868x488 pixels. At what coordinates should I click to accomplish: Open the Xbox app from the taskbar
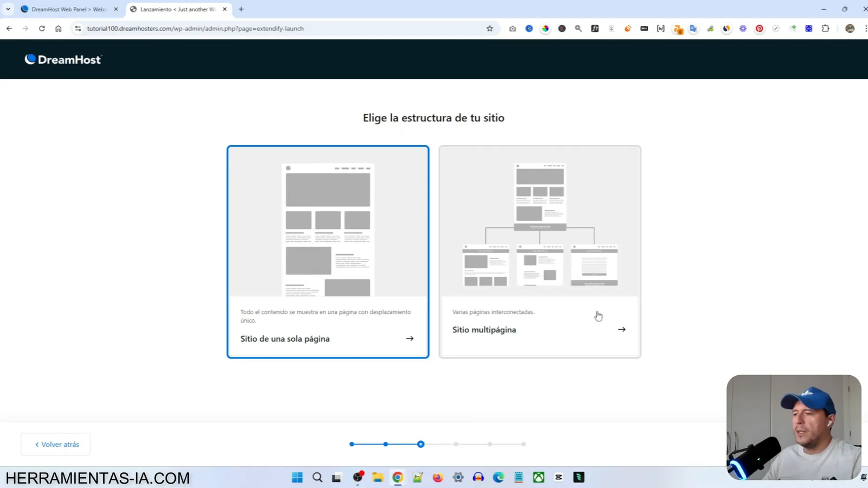[x=538, y=477]
